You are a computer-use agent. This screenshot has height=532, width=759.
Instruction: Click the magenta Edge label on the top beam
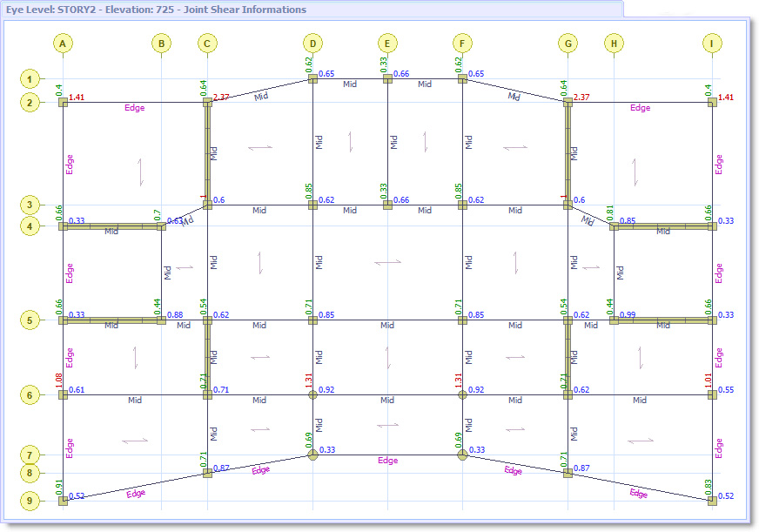134,108
